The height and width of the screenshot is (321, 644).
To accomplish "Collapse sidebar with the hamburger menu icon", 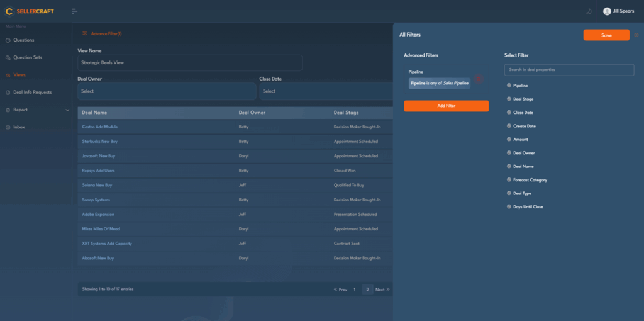I will tap(74, 11).
